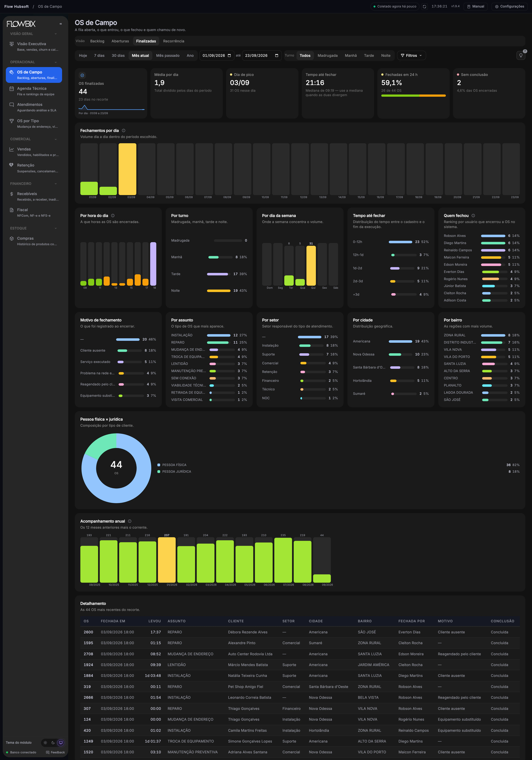This screenshot has height=760, width=532.
Task: Click the Vendas line chart icon
Action: point(12,149)
